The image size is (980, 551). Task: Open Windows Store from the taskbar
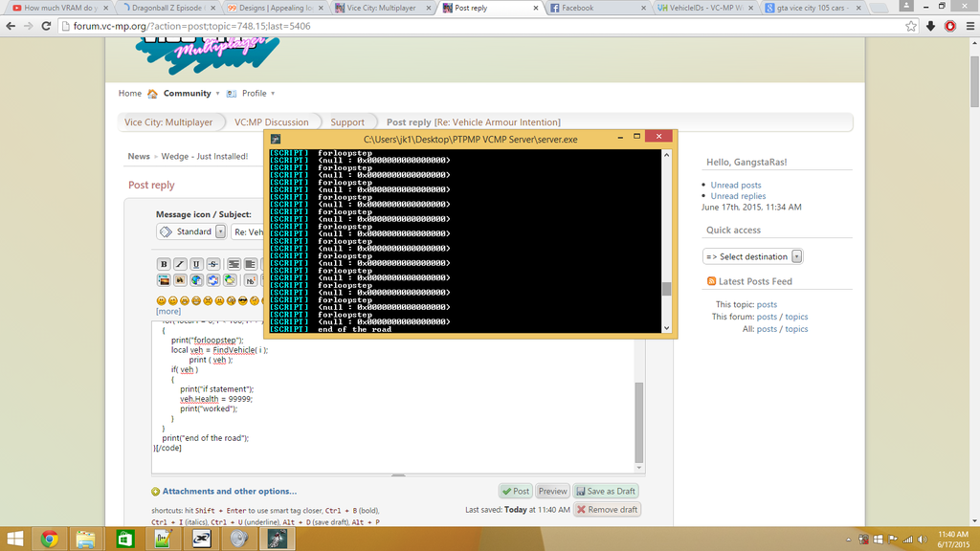[125, 539]
